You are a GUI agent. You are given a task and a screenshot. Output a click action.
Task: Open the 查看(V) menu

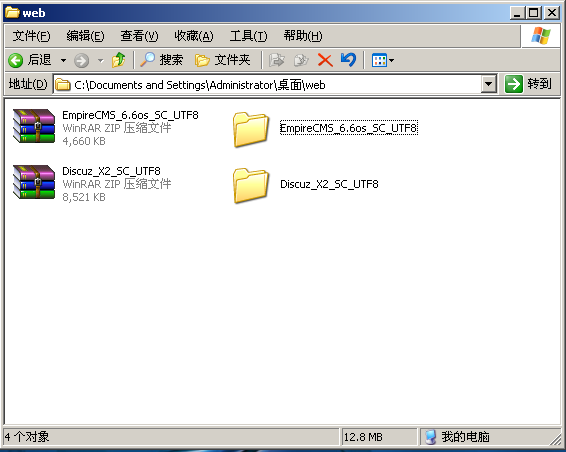[x=139, y=36]
